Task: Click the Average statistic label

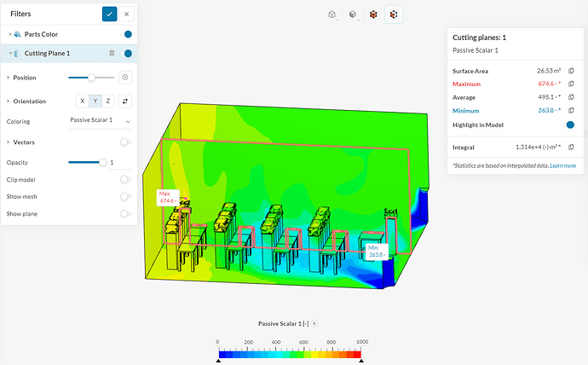Action: click(464, 97)
